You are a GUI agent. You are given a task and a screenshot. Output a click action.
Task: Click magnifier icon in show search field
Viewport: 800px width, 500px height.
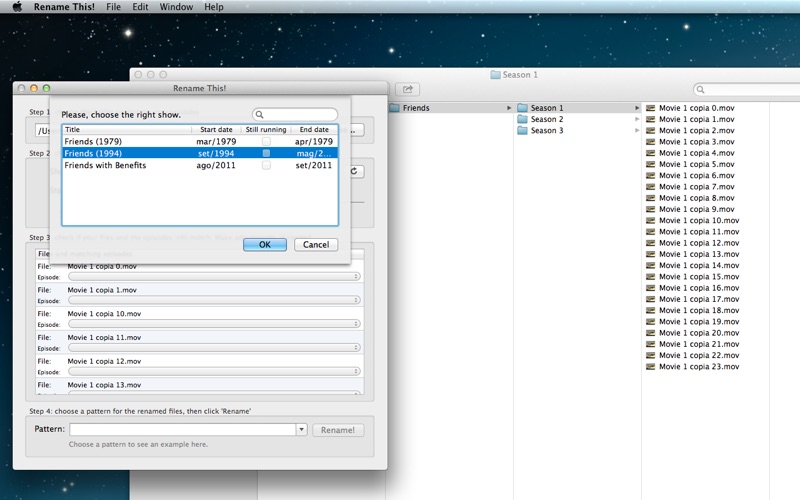[259, 114]
